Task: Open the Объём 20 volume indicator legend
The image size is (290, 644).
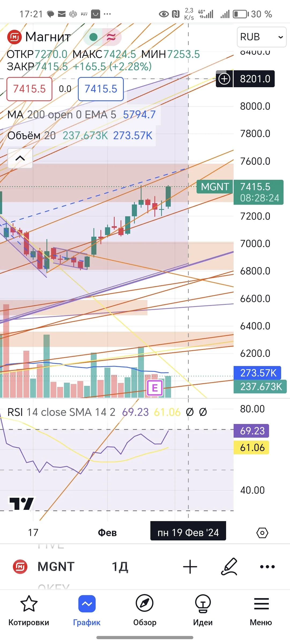Action: [80, 136]
